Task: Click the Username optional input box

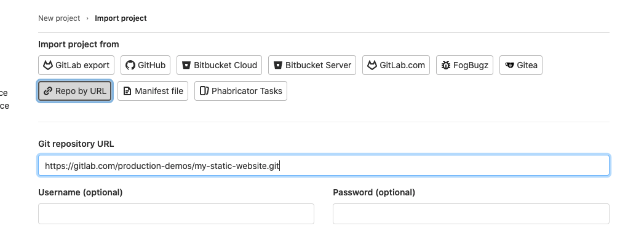Action: pyautogui.click(x=176, y=214)
